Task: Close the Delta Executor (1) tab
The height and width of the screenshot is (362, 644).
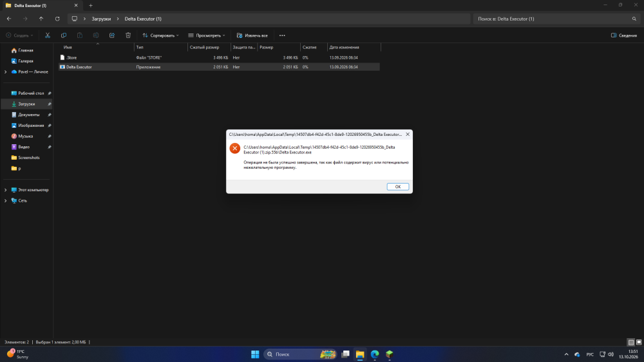Action: (x=76, y=6)
